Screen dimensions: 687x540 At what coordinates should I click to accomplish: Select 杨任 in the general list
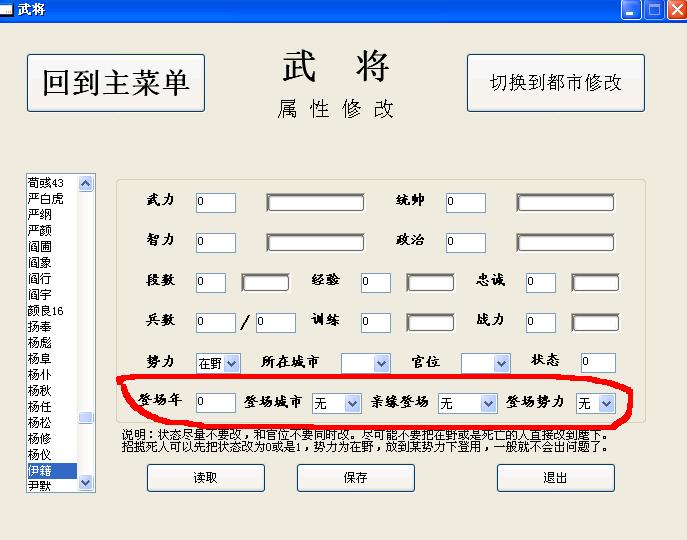pyautogui.click(x=52, y=407)
